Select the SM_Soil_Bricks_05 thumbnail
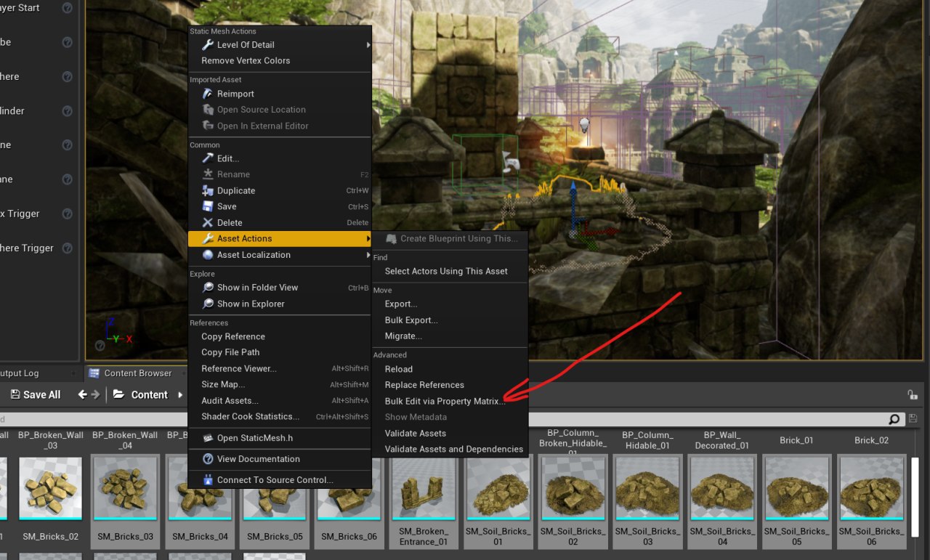 796,487
